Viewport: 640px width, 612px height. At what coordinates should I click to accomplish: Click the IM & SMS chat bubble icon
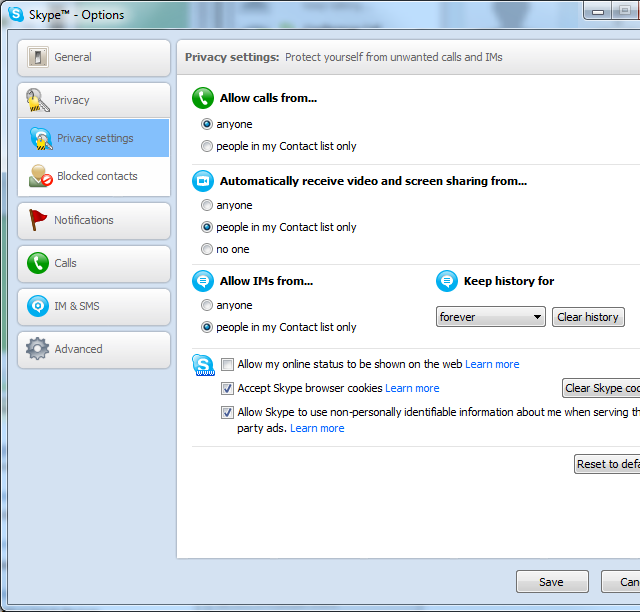[x=38, y=306]
